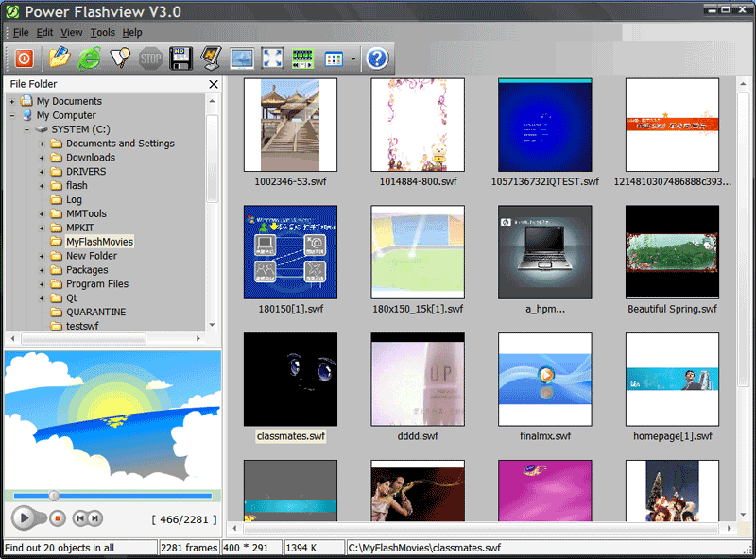The width and height of the screenshot is (756, 559).
Task: Open the Tools menu
Action: (x=102, y=32)
